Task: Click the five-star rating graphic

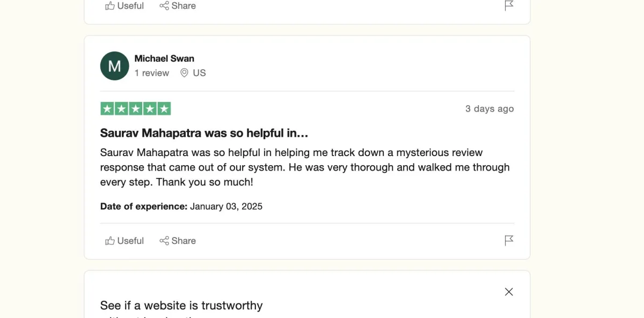Action: (136, 108)
